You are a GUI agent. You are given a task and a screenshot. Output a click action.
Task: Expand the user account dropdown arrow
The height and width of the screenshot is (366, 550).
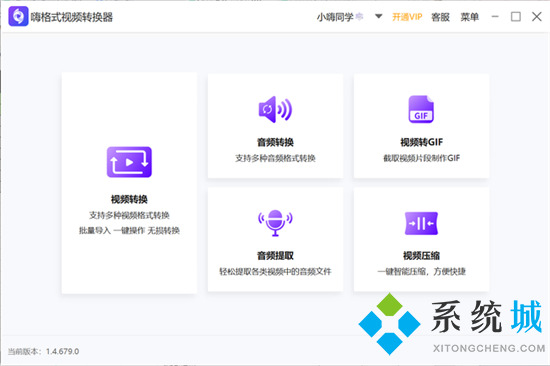click(378, 16)
